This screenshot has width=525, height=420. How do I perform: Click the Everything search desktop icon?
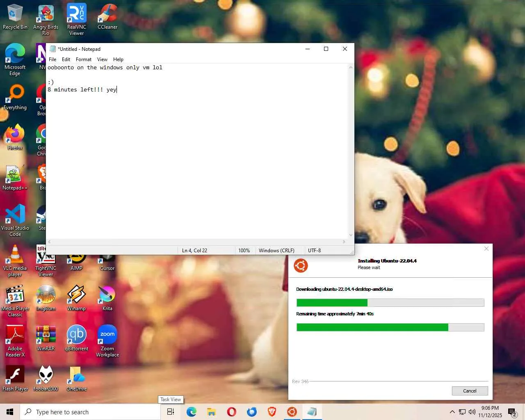pyautogui.click(x=15, y=98)
